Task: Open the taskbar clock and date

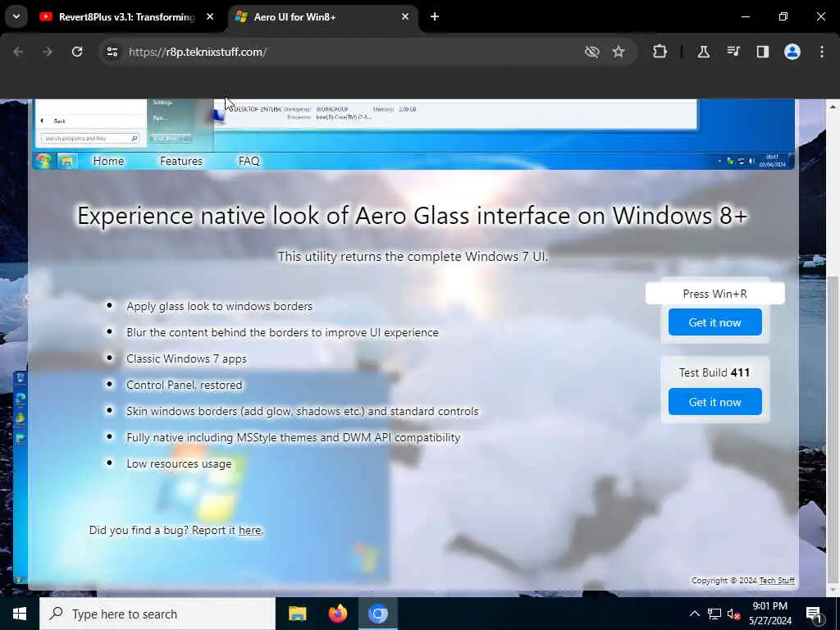Action: click(x=770, y=614)
